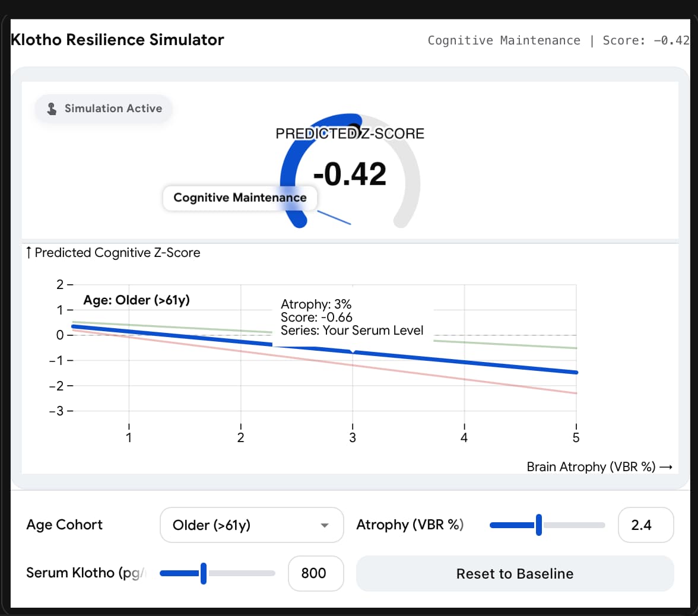The width and height of the screenshot is (698, 616).
Task: Click the x-axis tick labeled 1
Action: click(x=129, y=438)
